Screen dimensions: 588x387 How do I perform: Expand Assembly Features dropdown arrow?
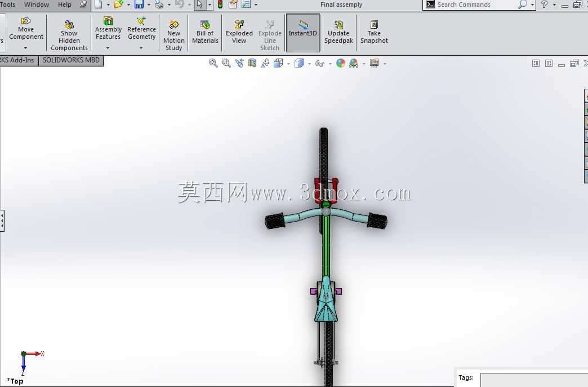108,48
